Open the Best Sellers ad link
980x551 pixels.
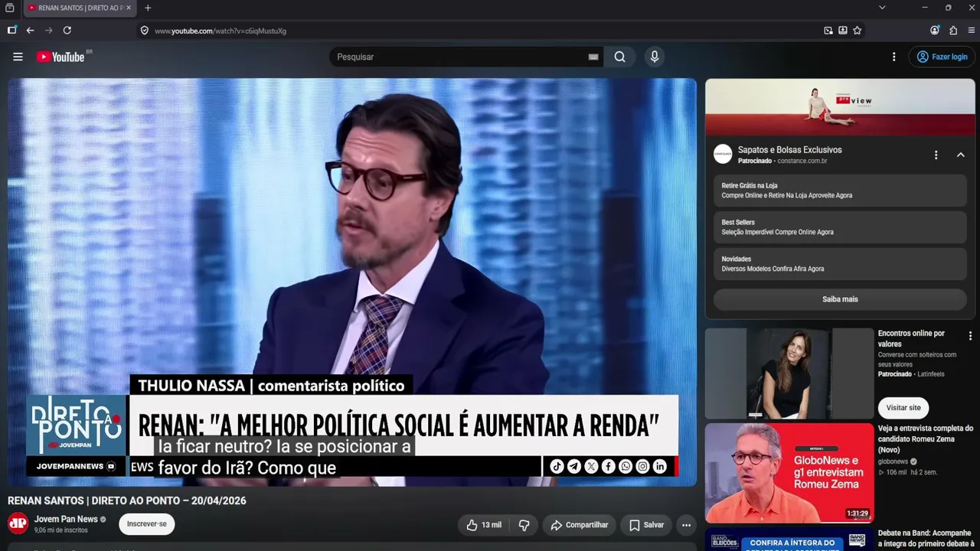[x=840, y=227]
